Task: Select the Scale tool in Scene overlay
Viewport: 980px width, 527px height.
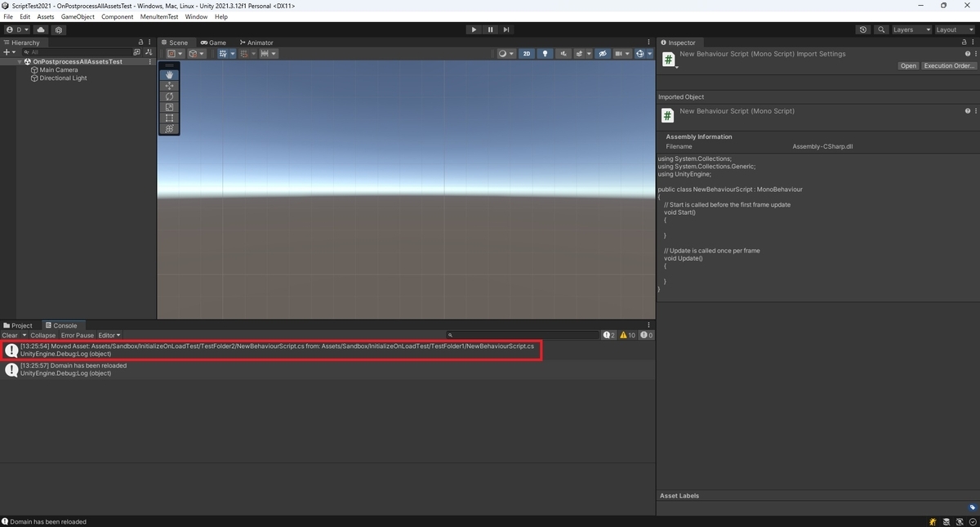Action: (169, 107)
